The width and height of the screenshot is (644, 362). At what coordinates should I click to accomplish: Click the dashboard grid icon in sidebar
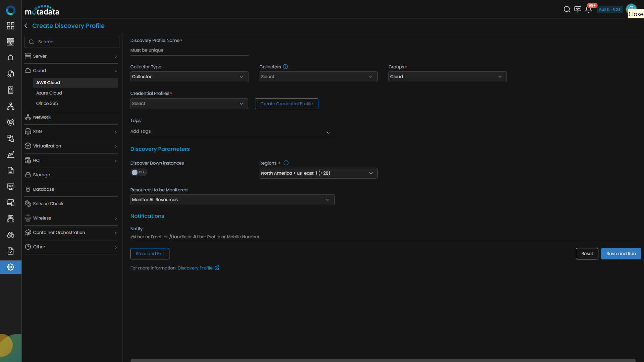pyautogui.click(x=11, y=26)
